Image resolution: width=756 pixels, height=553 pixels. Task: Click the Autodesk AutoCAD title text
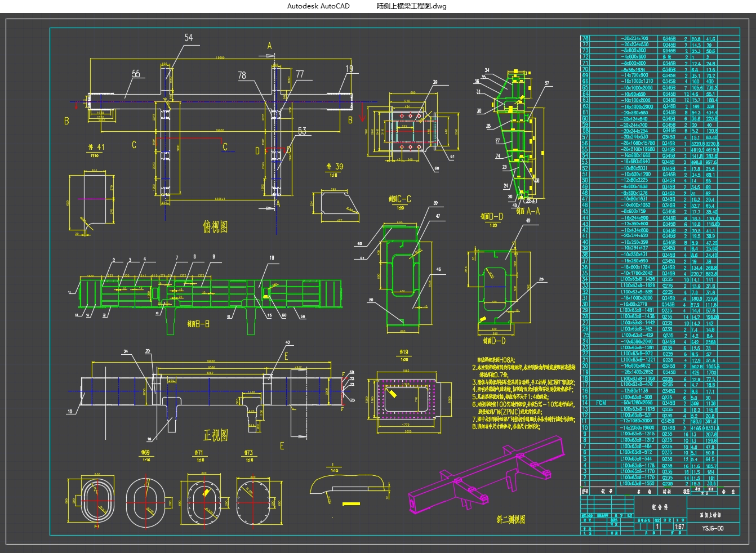click(x=318, y=6)
